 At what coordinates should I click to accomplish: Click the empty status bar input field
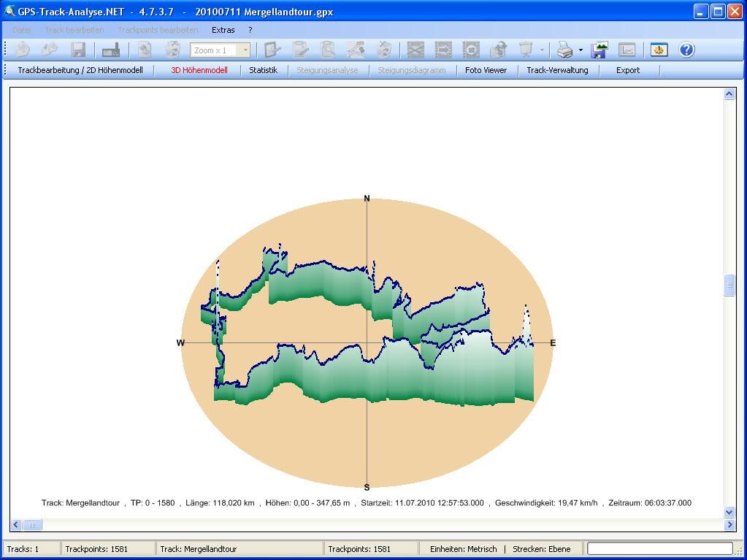point(659,548)
